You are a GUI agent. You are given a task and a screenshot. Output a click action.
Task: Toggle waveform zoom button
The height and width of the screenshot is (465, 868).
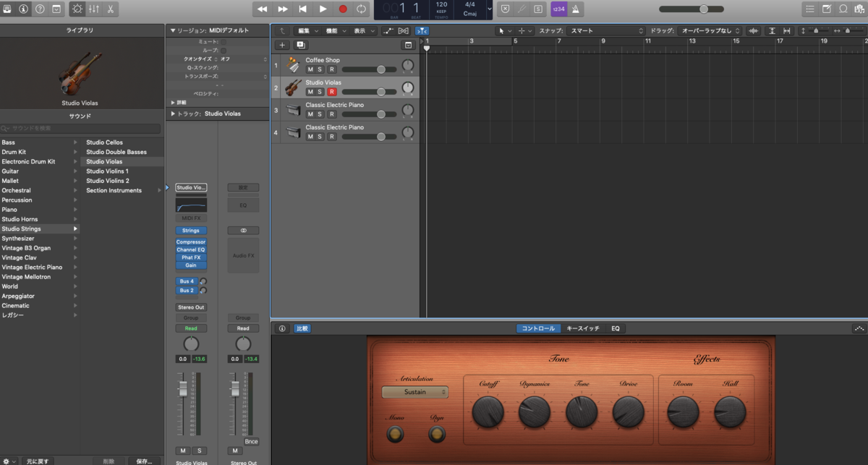[754, 31]
